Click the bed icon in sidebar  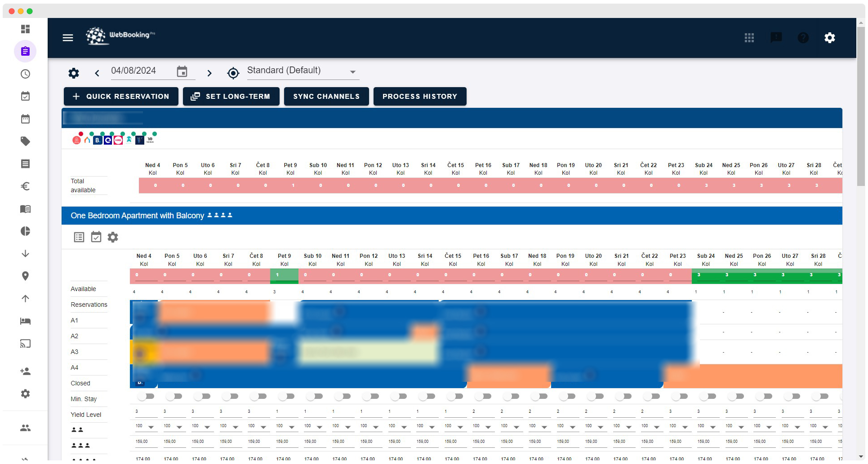pos(26,321)
